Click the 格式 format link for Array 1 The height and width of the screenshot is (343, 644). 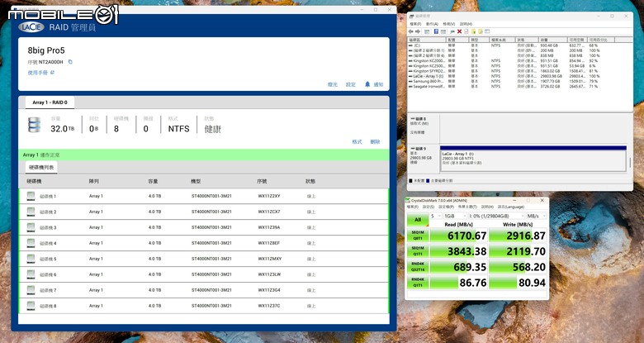tap(357, 142)
